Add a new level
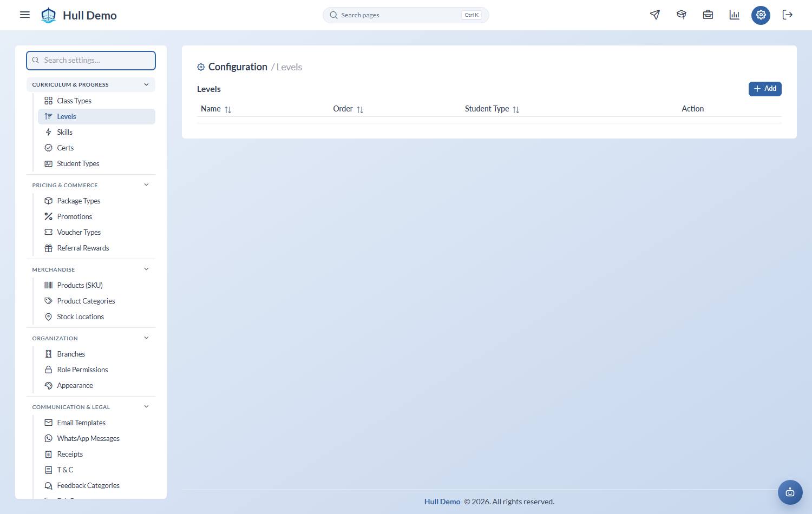The height and width of the screenshot is (514, 812). (765, 89)
